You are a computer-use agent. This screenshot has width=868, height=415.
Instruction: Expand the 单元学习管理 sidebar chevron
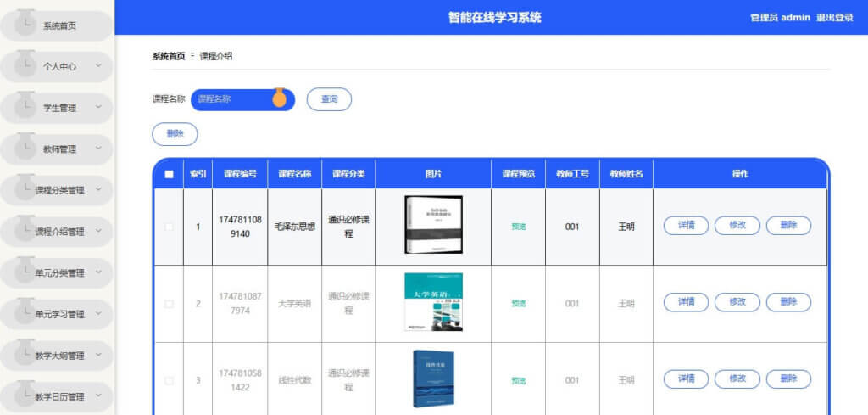(x=98, y=314)
